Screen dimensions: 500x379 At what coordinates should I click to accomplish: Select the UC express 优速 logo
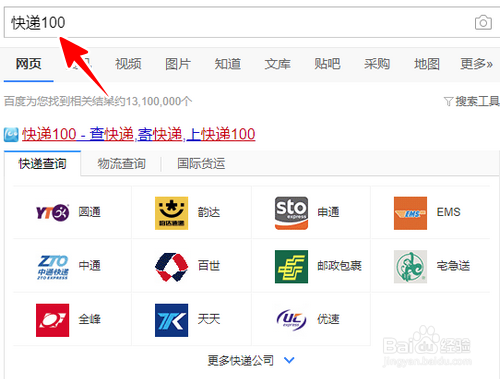click(x=291, y=320)
